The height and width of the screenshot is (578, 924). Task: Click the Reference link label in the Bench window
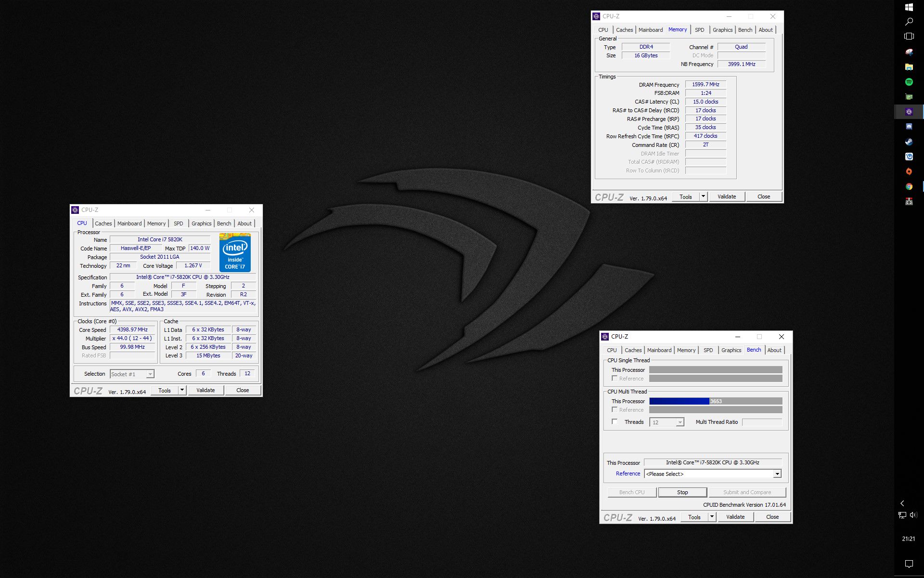[628, 473]
